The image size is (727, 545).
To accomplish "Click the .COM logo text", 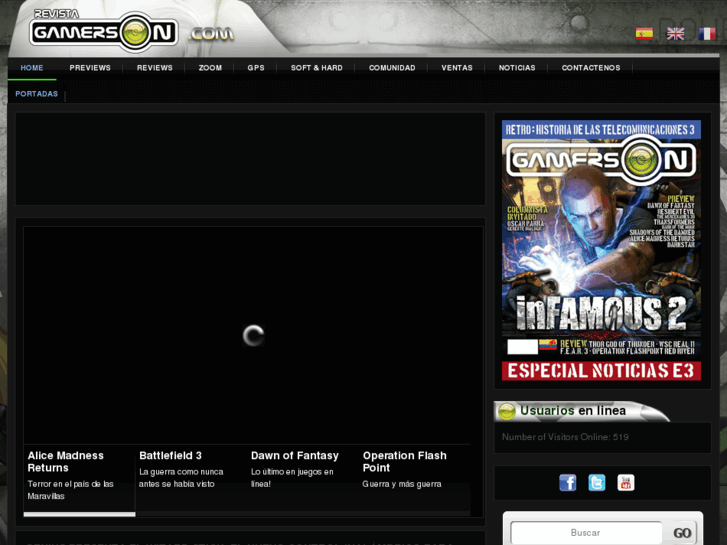I will [211, 34].
